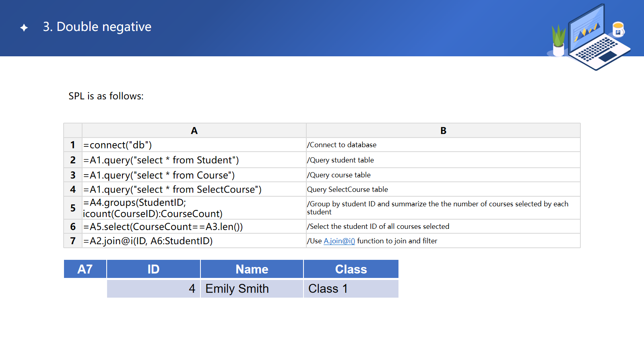Select the SelectCourse query formula cell
The image size is (644, 362).
(194, 189)
